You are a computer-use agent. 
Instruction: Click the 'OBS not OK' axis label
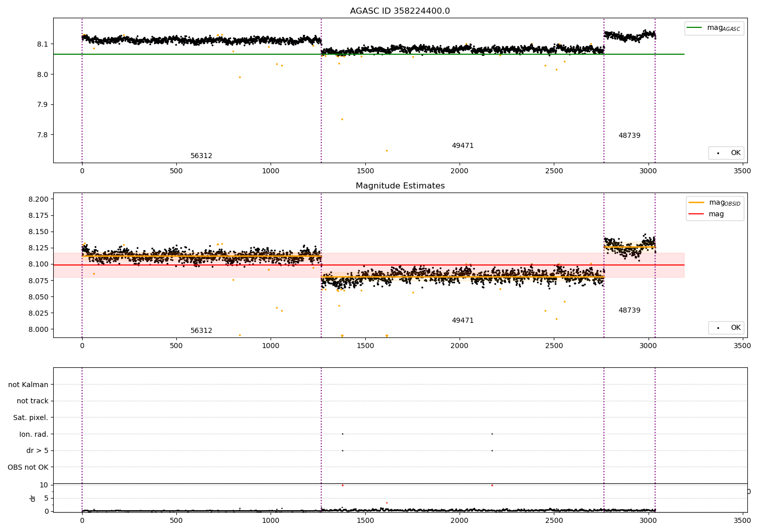(x=28, y=467)
